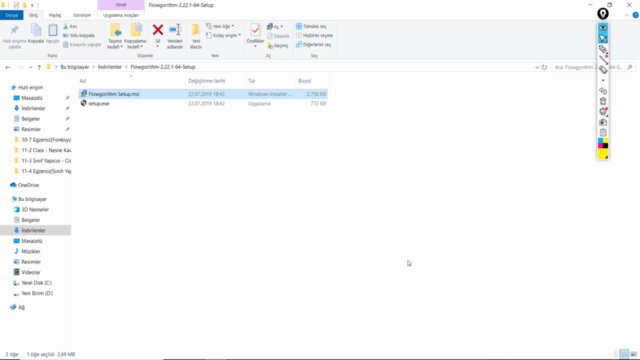Open the Kolay erişim dropdown
Viewport: 640px width, 360px height.
(x=223, y=36)
